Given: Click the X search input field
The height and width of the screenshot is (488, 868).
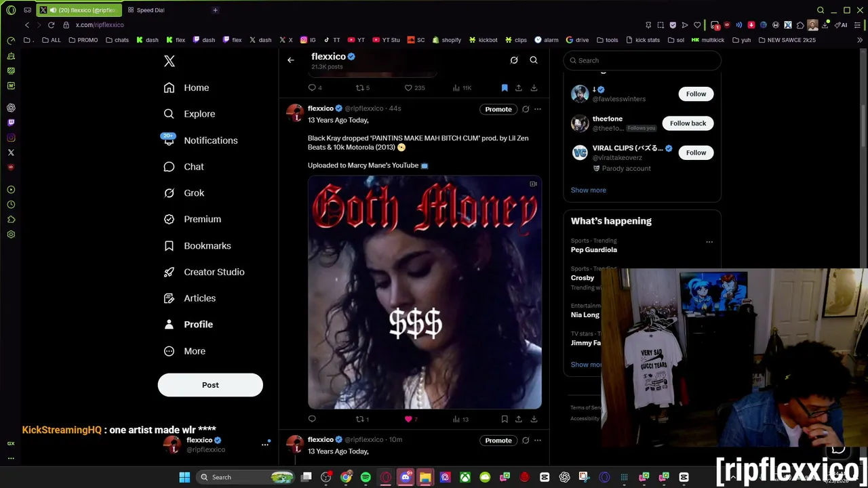Looking at the screenshot, I should coord(642,60).
